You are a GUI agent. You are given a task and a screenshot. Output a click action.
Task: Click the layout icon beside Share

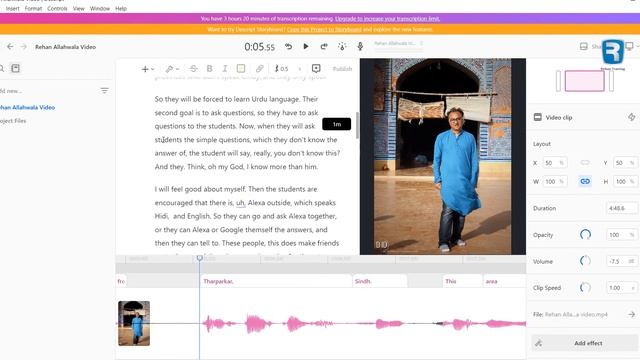coord(584,47)
